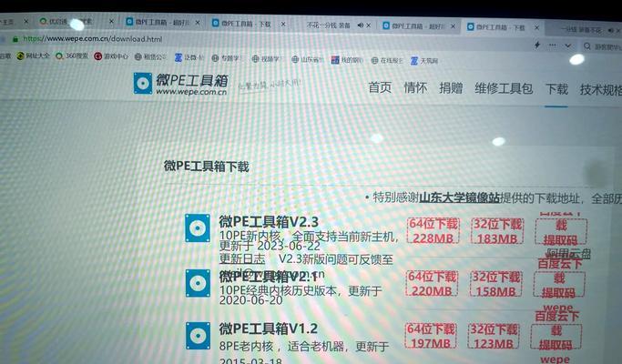Download V2.1 32位 158MB
The image size is (622, 364).
[x=495, y=284]
